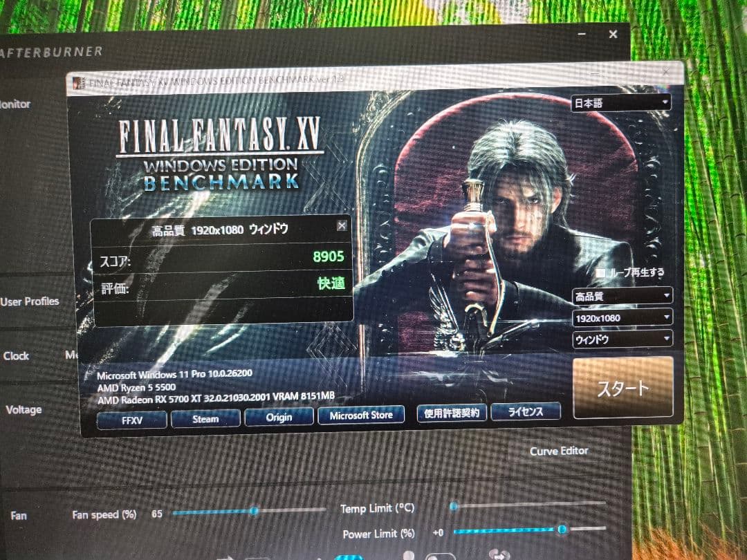The height and width of the screenshot is (560, 747).
Task: Close the benchmark score result panel
Action: coord(341,226)
